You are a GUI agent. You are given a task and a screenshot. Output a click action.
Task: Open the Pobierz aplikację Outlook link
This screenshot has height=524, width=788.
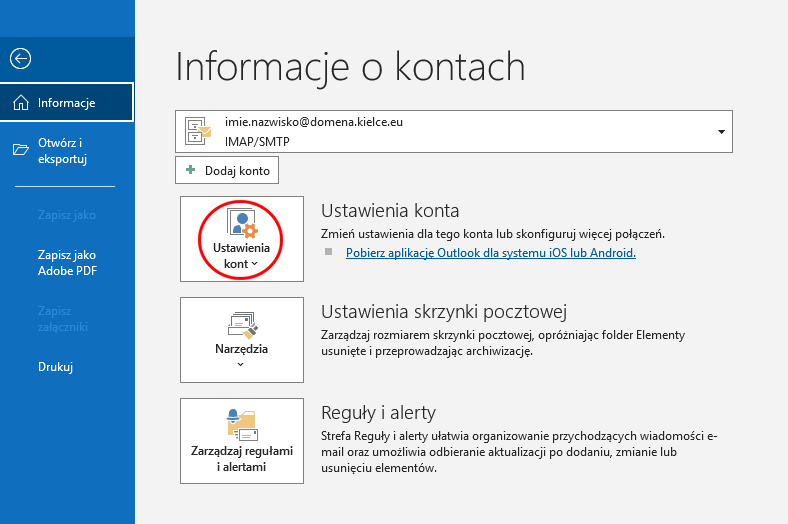tap(490, 253)
